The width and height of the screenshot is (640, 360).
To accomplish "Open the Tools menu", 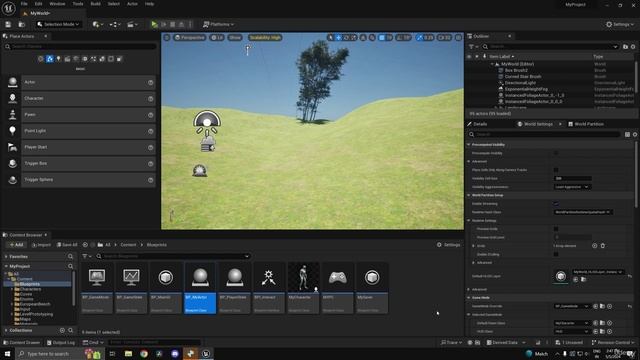I will pos(78,4).
